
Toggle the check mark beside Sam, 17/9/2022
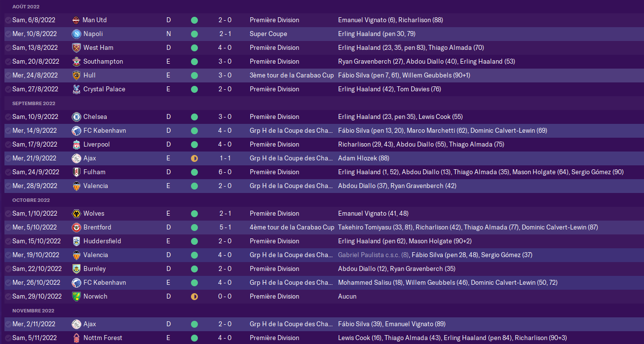[x=8, y=145]
